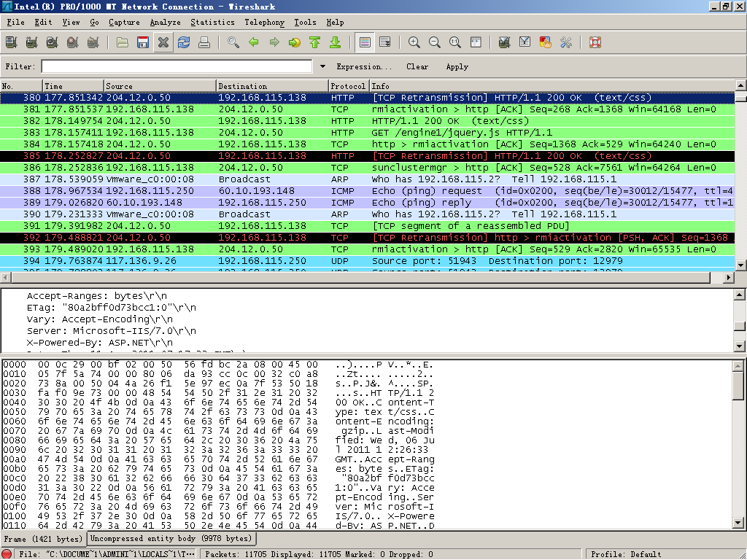747x560 pixels.
Task: Sort packets by No. column
Action: [x=21, y=86]
